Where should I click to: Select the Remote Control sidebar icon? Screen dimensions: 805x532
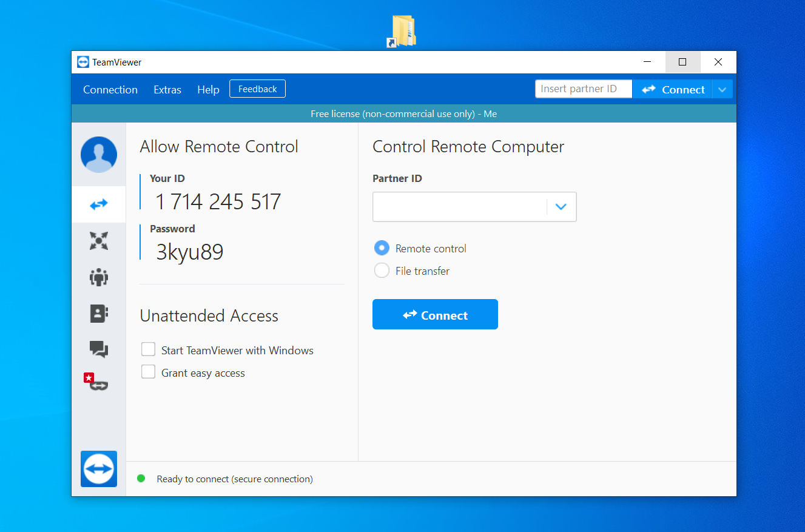99,204
